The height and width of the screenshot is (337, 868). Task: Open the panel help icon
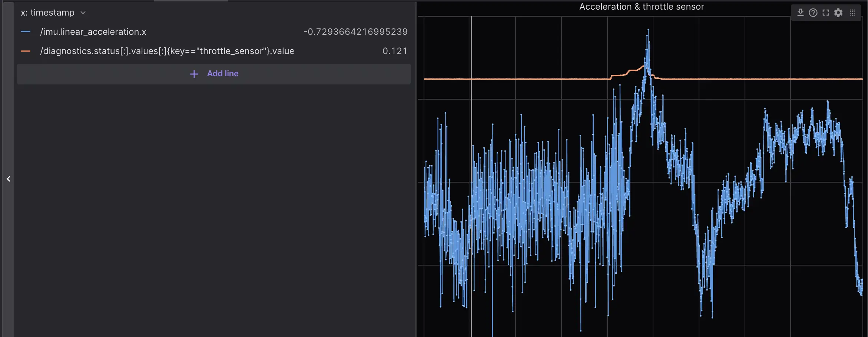813,13
